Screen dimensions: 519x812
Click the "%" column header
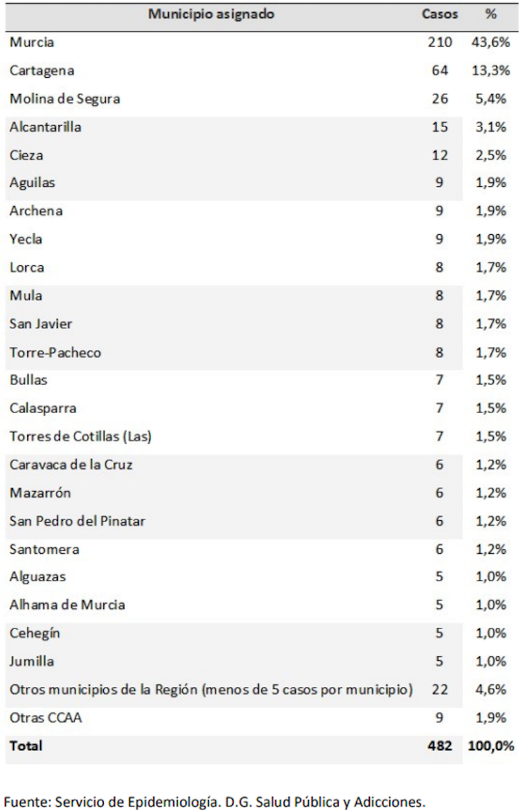pyautogui.click(x=490, y=14)
